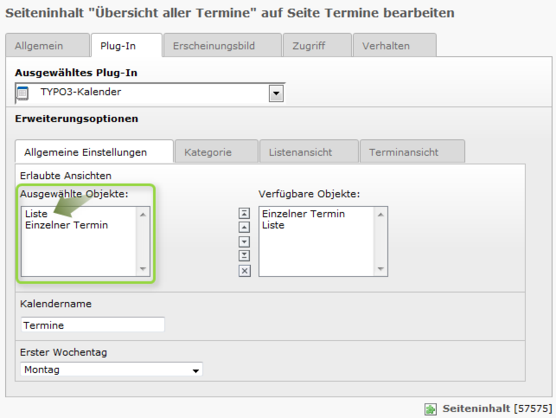
Task: Click the calendar icon beside TYPO3-Kalender
Action: click(22, 93)
